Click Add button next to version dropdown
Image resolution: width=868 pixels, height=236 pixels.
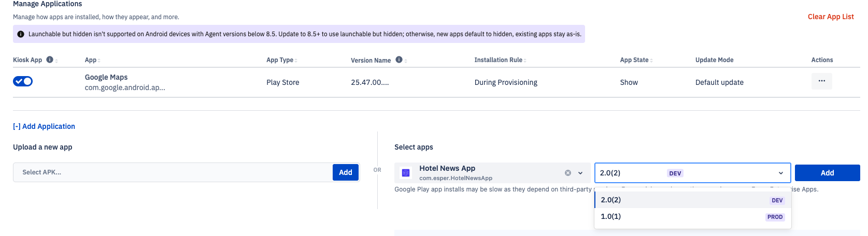click(x=827, y=173)
